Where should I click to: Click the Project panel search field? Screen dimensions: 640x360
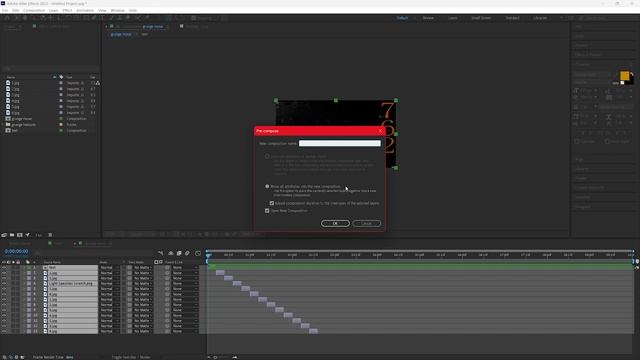tap(50, 68)
